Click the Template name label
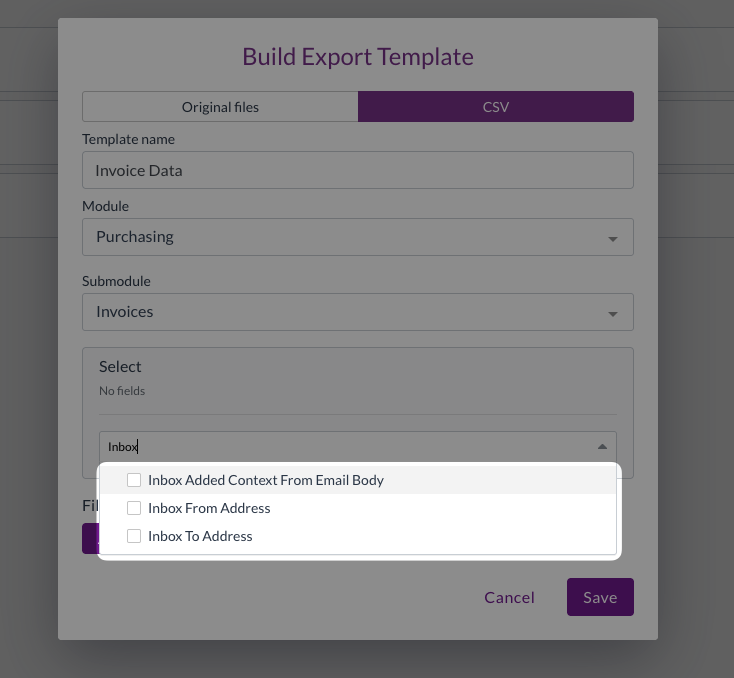The image size is (734, 678). coord(128,139)
